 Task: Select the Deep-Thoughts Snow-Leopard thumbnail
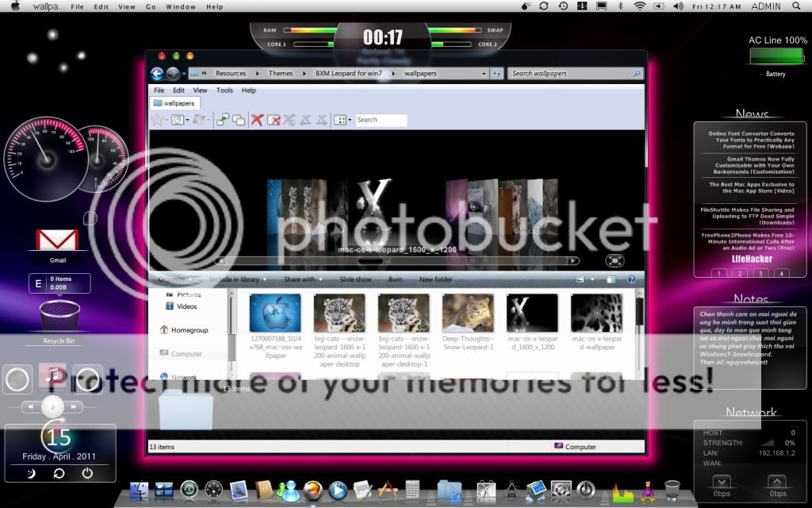[468, 313]
